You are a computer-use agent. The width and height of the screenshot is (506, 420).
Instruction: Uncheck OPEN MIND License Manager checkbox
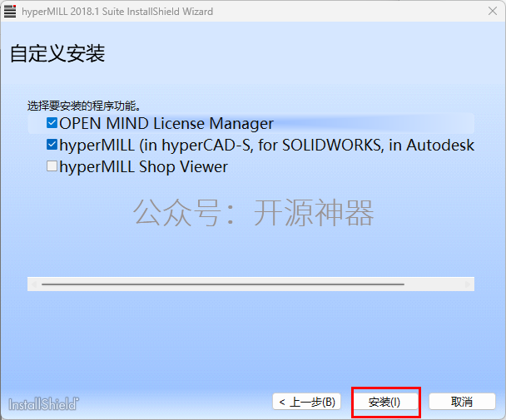point(52,123)
